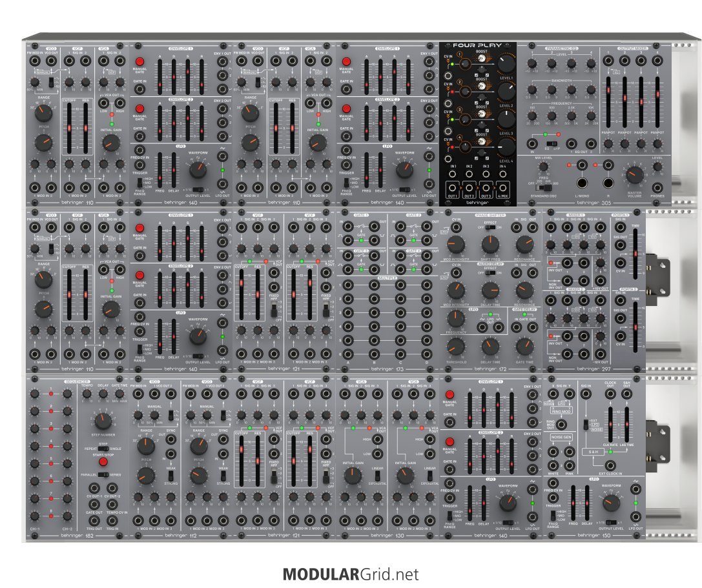Click the THRESHOLD knob on the 172

pyautogui.click(x=456, y=347)
